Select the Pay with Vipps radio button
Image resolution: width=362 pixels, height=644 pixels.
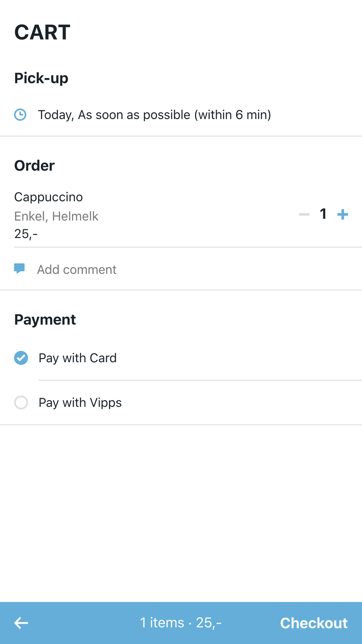21,402
